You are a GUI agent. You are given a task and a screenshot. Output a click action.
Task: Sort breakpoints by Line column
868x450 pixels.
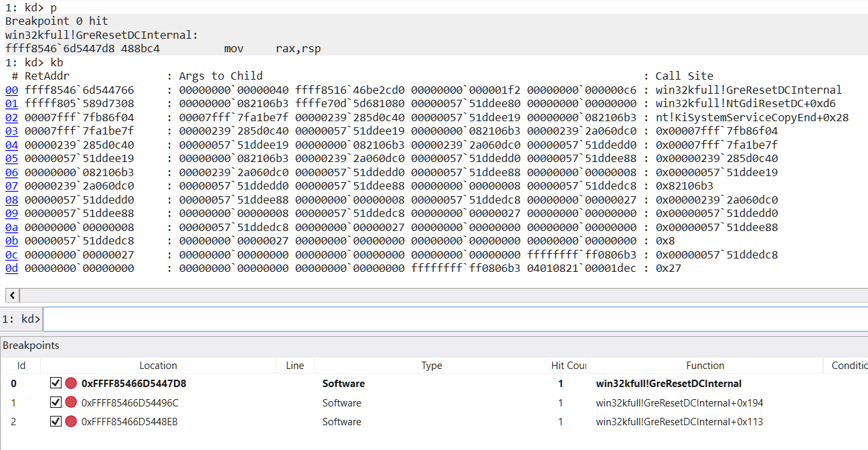(x=295, y=366)
